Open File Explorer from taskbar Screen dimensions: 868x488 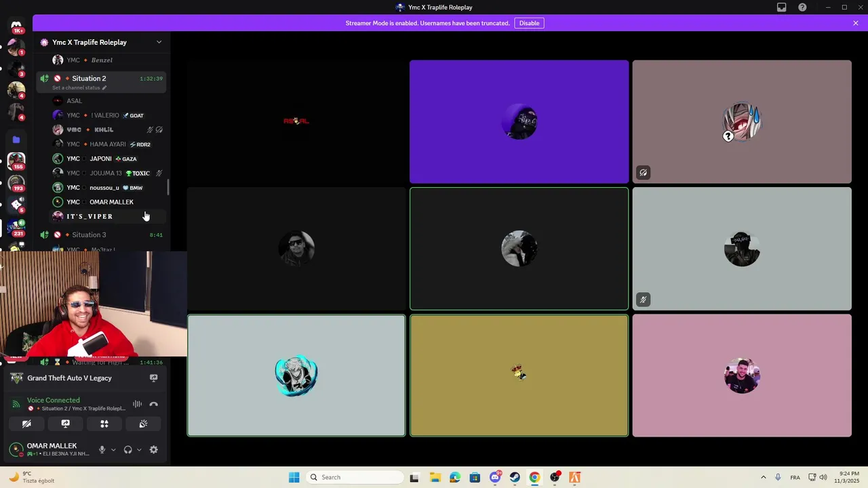point(435,477)
